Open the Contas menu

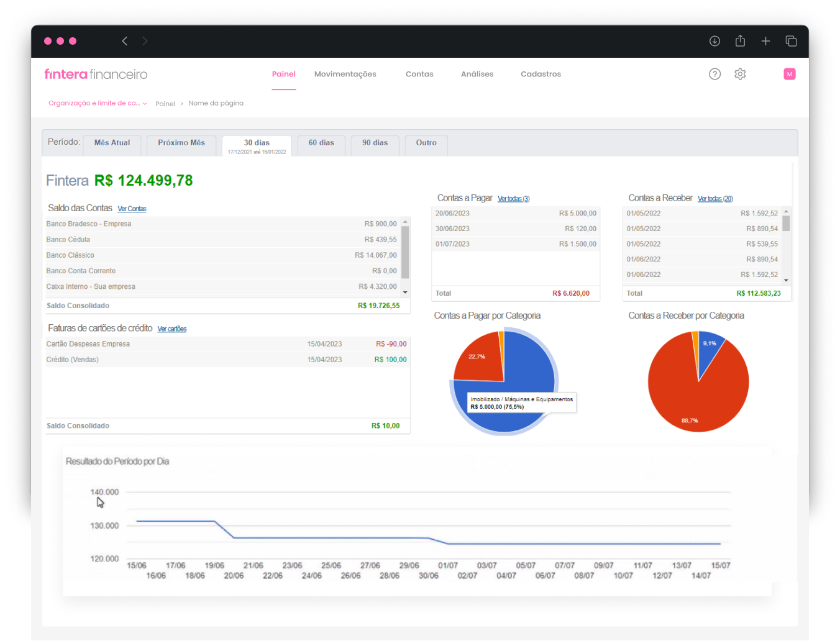pyautogui.click(x=419, y=74)
